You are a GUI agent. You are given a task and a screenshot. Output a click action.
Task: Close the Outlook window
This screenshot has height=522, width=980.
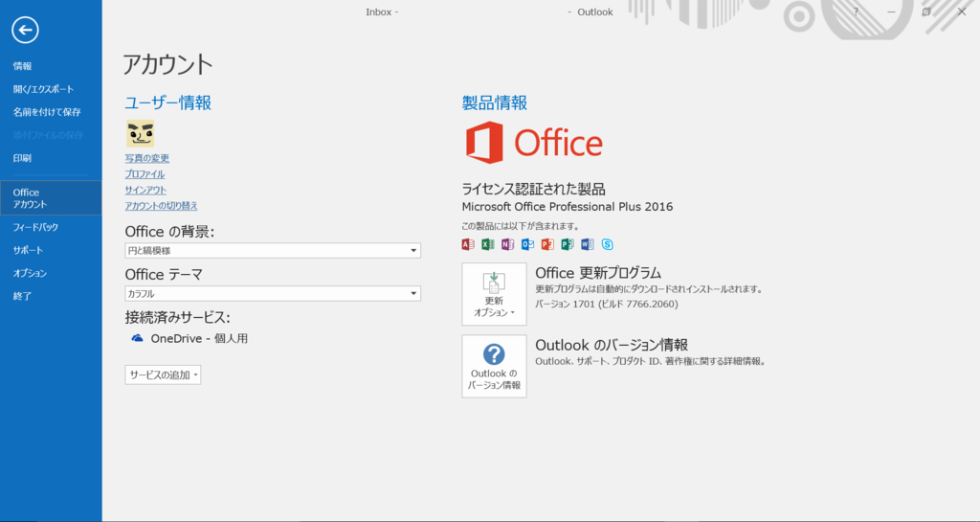[x=962, y=11]
